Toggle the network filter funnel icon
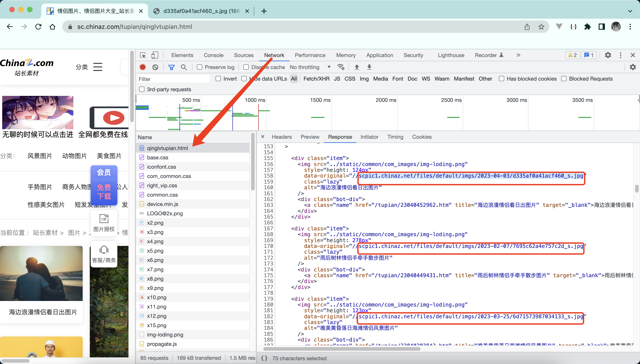The width and height of the screenshot is (640, 364). point(171,67)
